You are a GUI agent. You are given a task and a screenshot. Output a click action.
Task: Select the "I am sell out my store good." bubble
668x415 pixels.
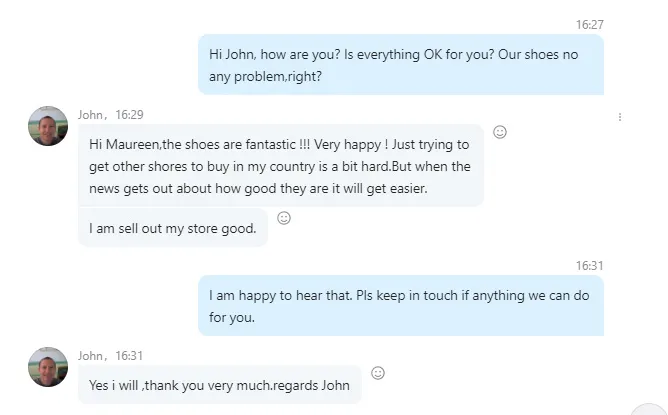pos(173,228)
